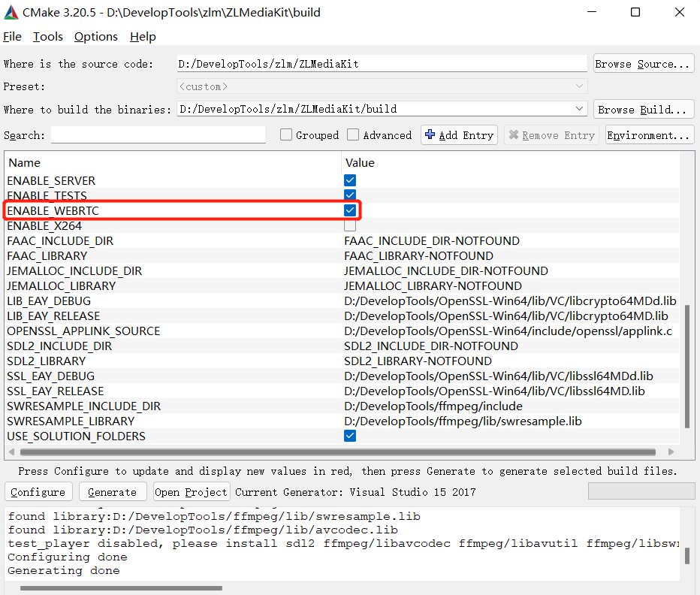The image size is (700, 595).
Task: Select the SSL_EAY_RELEASE name cell
Action: [x=55, y=391]
